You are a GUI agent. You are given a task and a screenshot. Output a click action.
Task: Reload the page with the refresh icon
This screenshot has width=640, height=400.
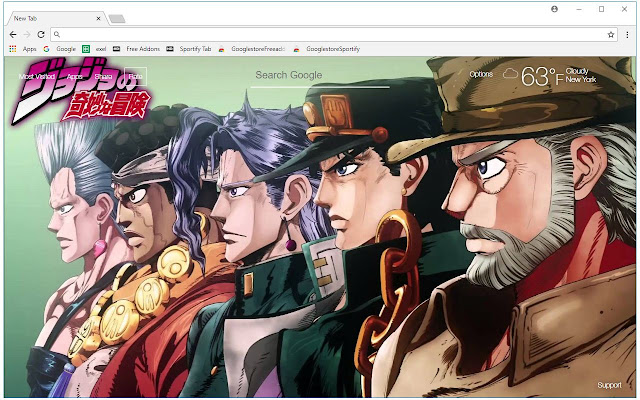point(41,35)
